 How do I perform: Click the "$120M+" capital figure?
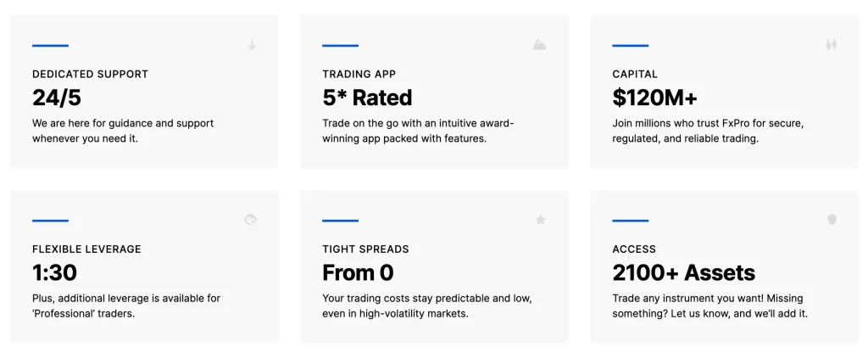pos(655,98)
